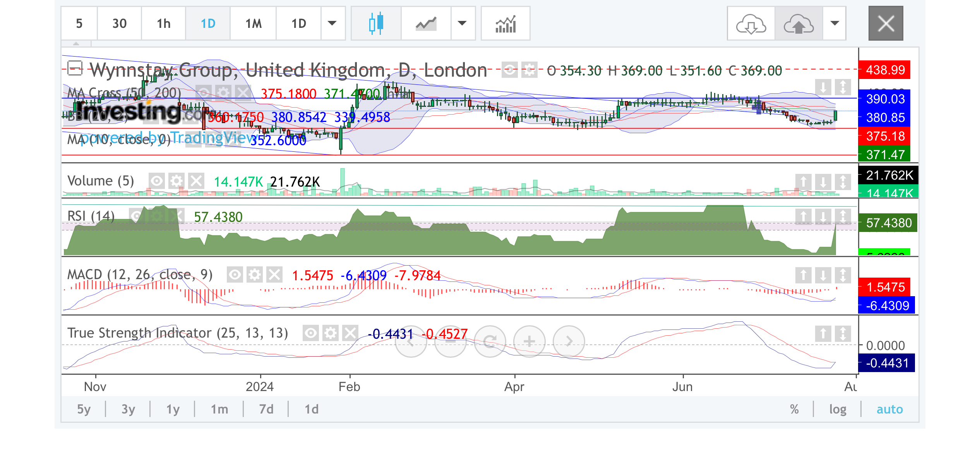The image size is (980, 453).
Task: Toggle percent scale mode
Action: click(795, 409)
